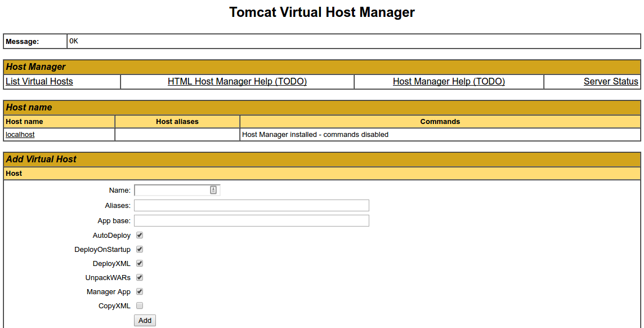Click the contacts autofill icon in Name field
Image resolution: width=644 pixels, height=328 pixels.
point(213,190)
